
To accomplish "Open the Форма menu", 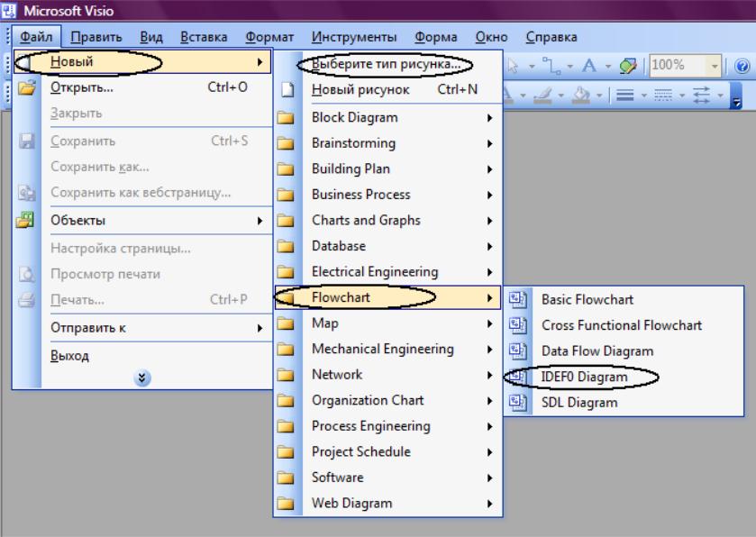I will tap(436, 37).
